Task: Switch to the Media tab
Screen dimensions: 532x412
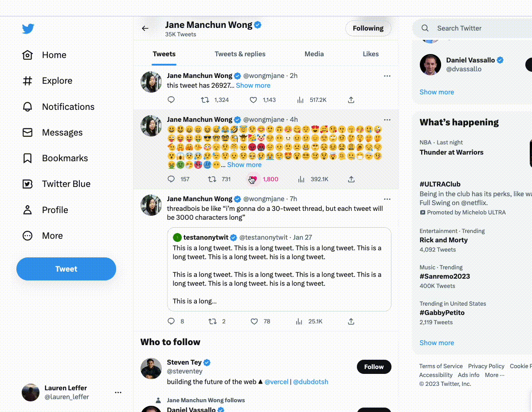Action: point(314,54)
